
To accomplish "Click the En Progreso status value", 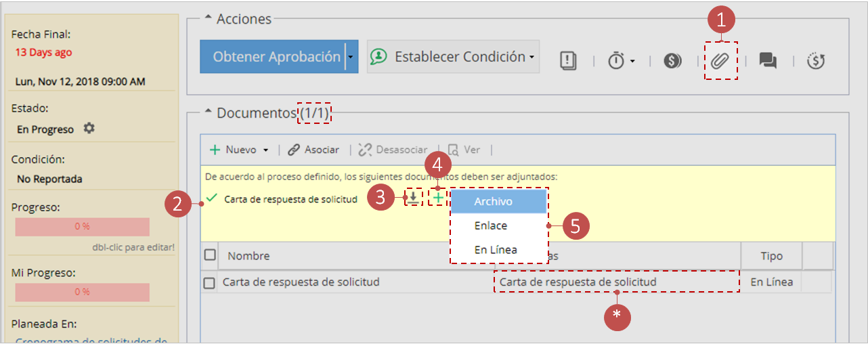I will pos(45,129).
